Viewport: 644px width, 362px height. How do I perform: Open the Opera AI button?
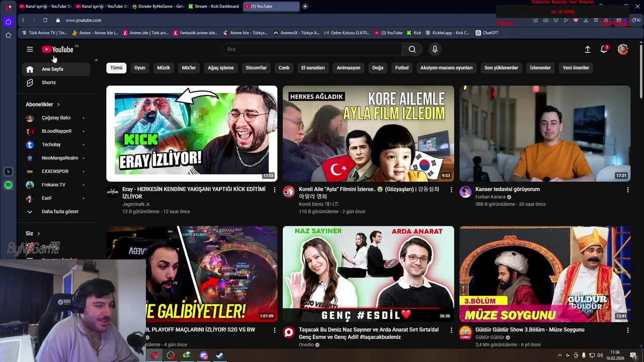(x=636, y=20)
